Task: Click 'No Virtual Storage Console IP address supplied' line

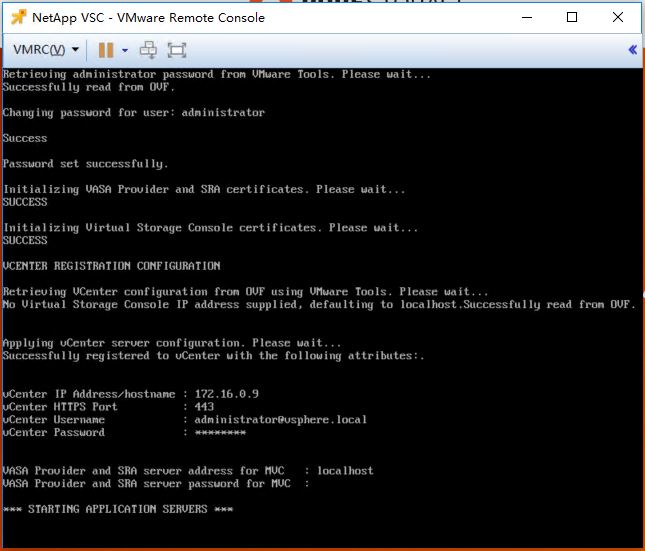Action: click(319, 305)
